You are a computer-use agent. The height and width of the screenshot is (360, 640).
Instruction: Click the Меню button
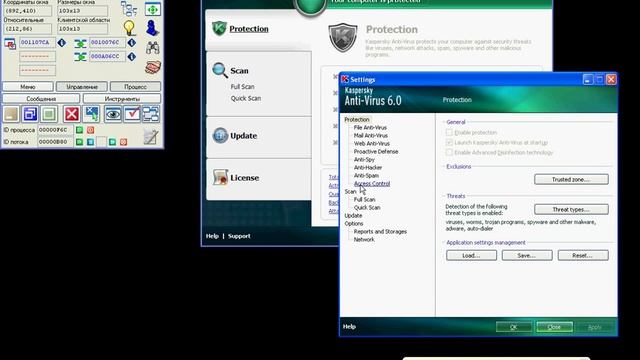click(28, 87)
